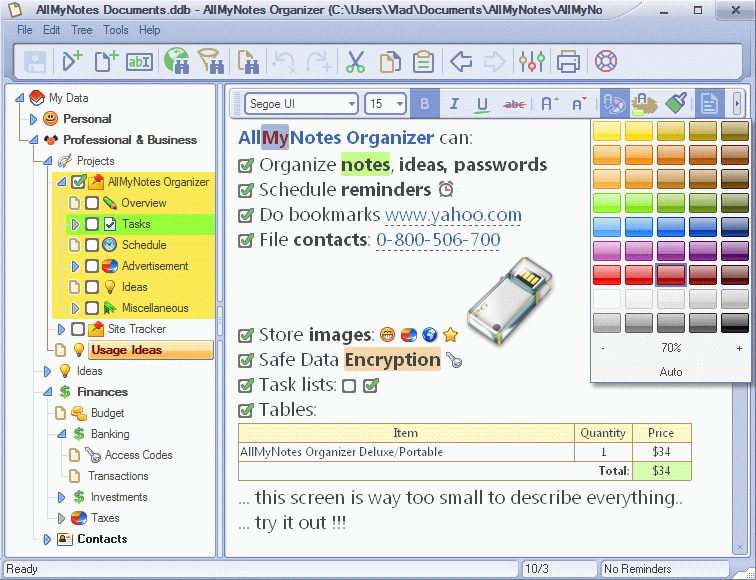Expand the Contacts tree node
The height and width of the screenshot is (580, 756).
click(x=47, y=539)
